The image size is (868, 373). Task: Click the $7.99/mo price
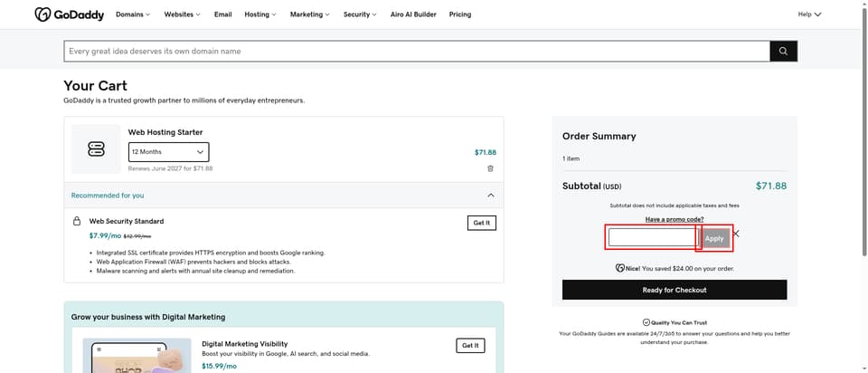pyautogui.click(x=105, y=235)
